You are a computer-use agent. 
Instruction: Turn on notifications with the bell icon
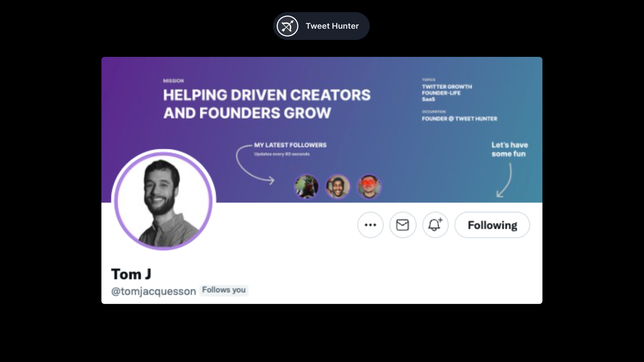[435, 225]
